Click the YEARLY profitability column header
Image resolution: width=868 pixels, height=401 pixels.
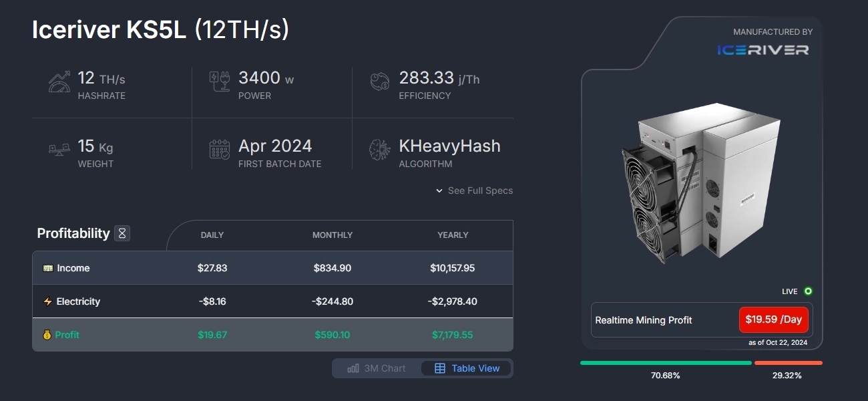pos(453,235)
